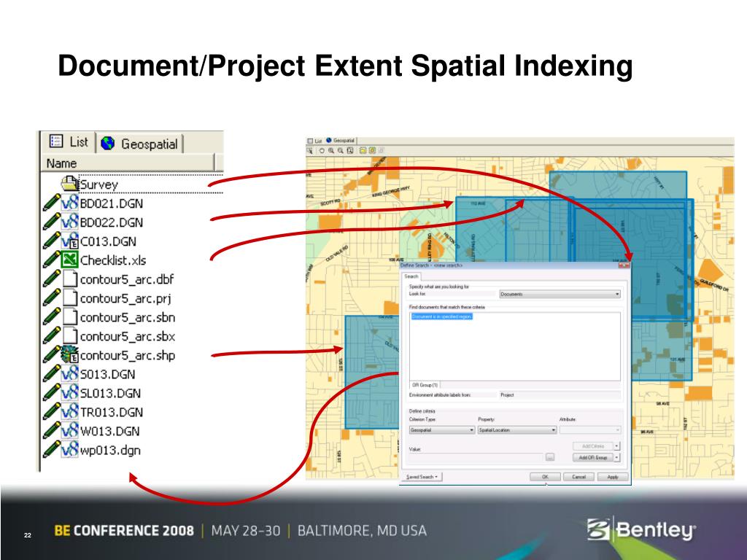This screenshot has height=560, width=747.
Task: Click the V8 icon beside BD022.DGN
Action: 69,222
